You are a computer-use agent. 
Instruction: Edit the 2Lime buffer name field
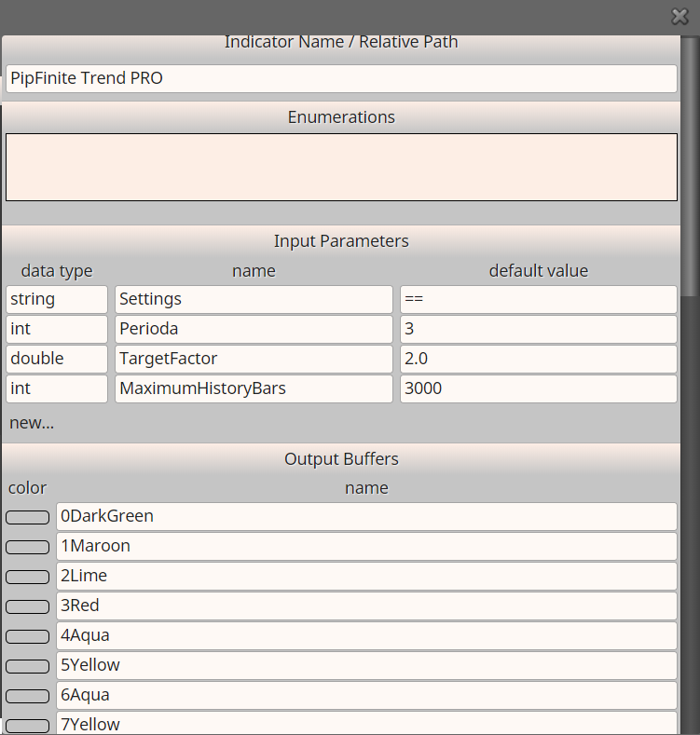(x=366, y=576)
